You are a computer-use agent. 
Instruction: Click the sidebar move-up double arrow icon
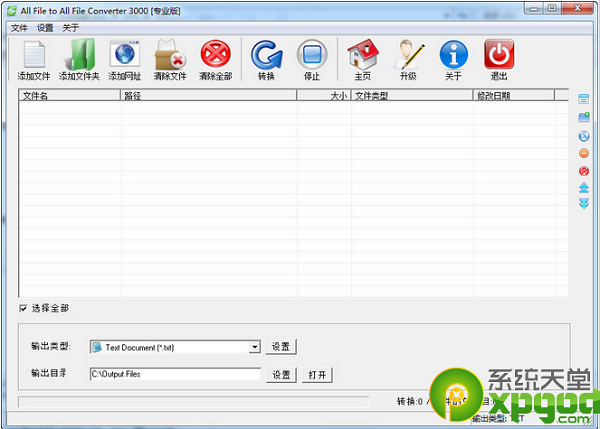584,187
